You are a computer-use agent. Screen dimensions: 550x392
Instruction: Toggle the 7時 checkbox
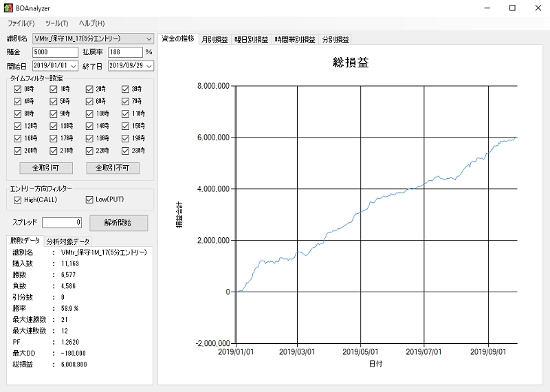click(125, 101)
